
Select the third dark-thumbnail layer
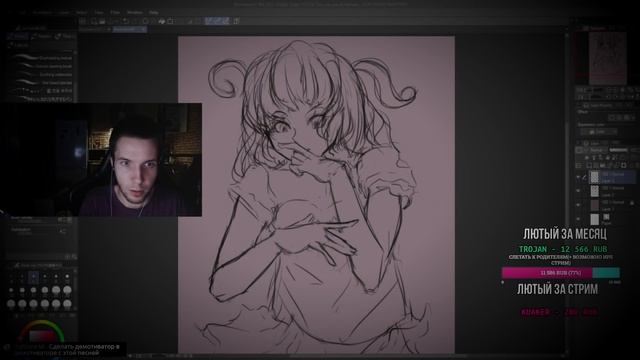click(612, 205)
